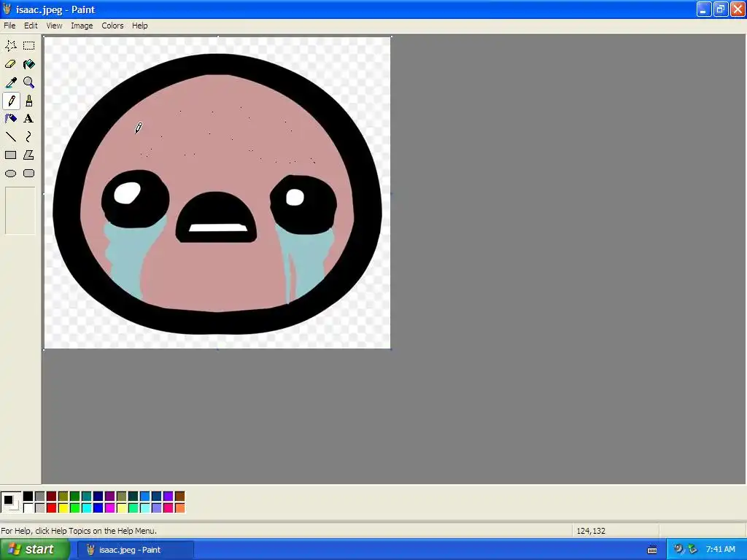Select the Magnifier tool
Viewport: 747px width, 560px height.
[x=29, y=82]
